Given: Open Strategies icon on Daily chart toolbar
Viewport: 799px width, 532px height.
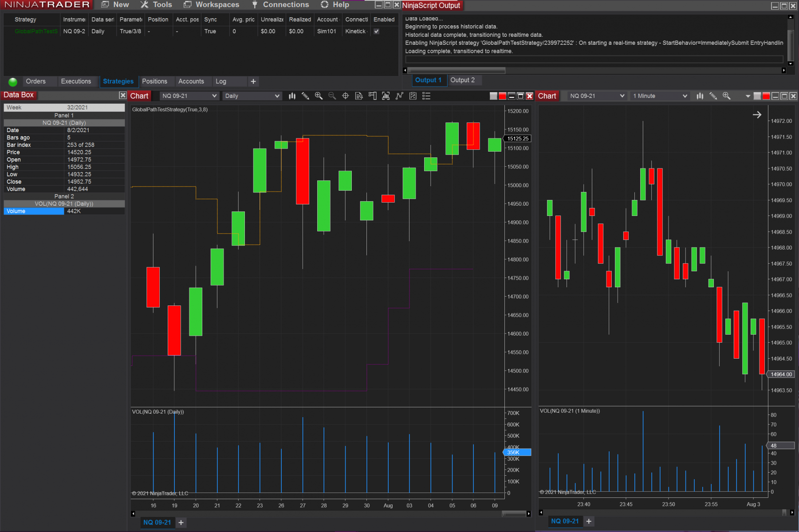Looking at the screenshot, I should (x=399, y=96).
